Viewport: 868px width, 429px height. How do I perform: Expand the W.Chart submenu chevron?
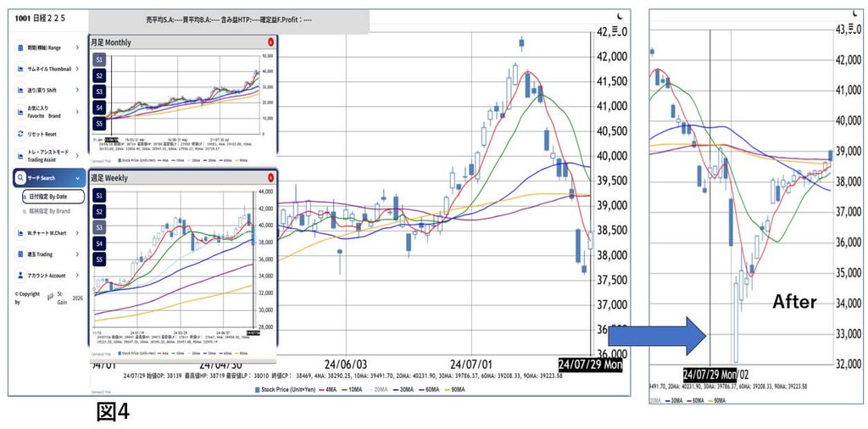[77, 233]
